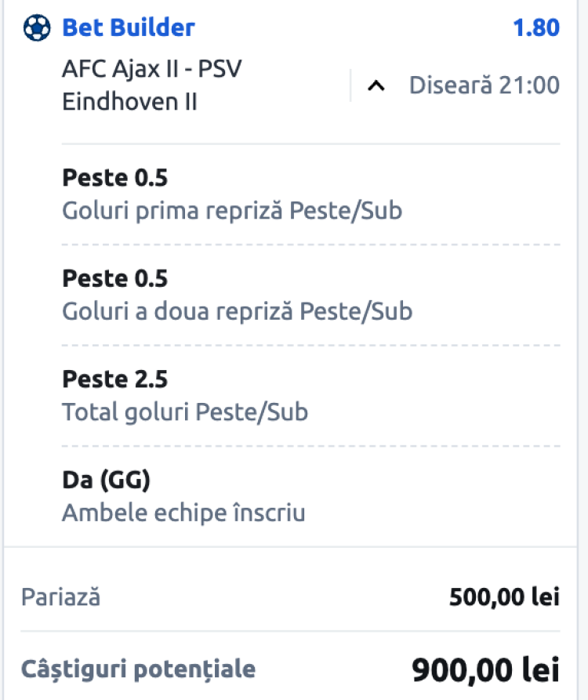Select the Da (GG) selection

coord(106,480)
